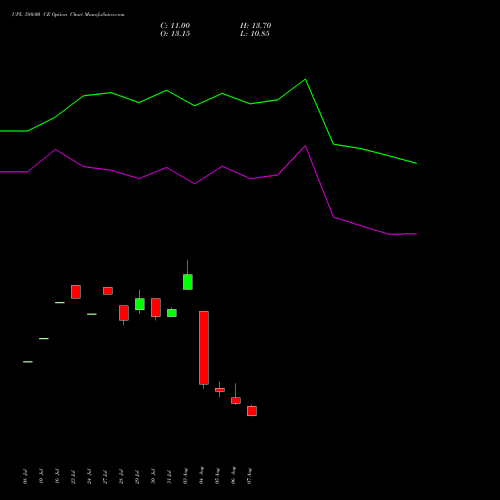Click the red candle above 28 Jul
The height and width of the screenshot is (500, 500).
(124, 313)
